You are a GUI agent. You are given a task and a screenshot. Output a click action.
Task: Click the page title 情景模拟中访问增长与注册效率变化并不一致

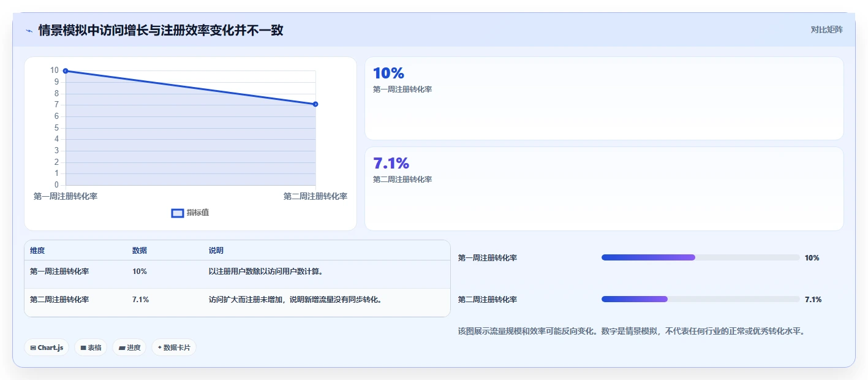point(160,30)
